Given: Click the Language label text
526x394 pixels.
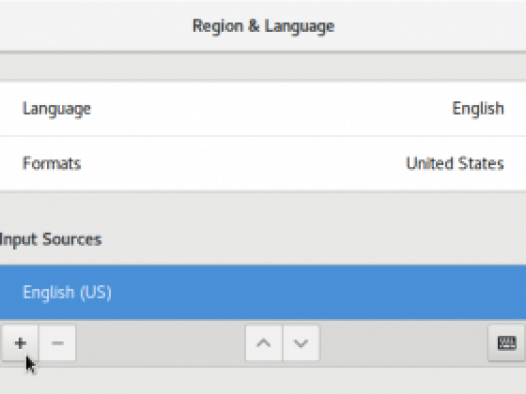Looking at the screenshot, I should tap(57, 109).
